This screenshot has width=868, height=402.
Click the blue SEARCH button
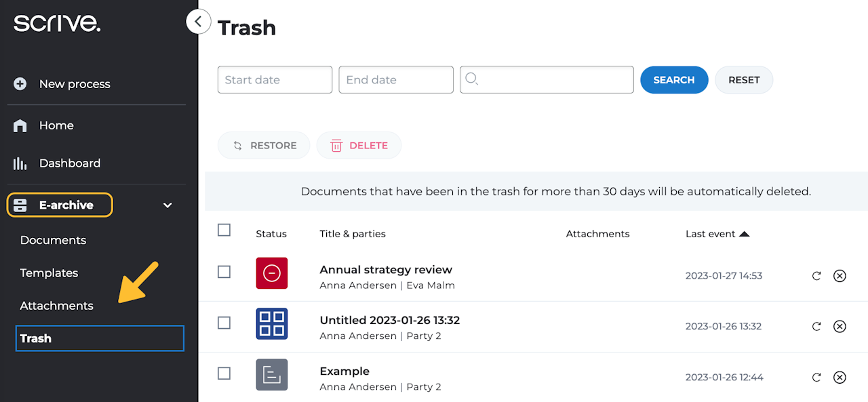[674, 80]
